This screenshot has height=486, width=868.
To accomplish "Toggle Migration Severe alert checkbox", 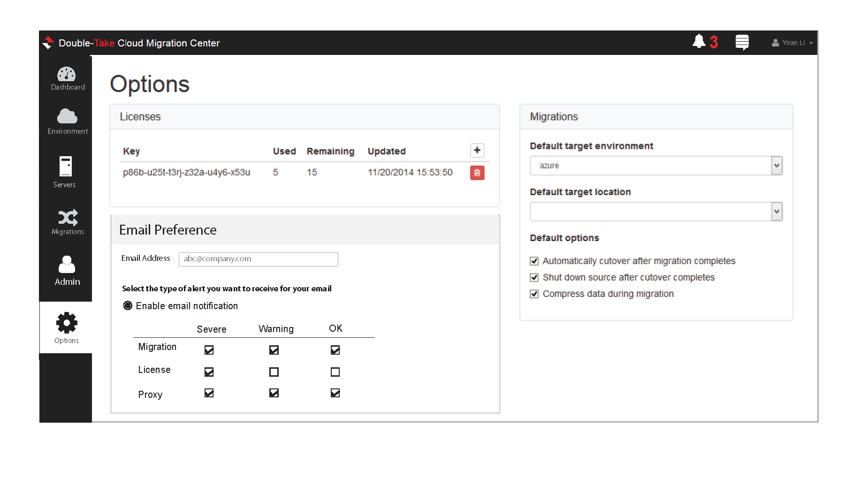I will (209, 350).
